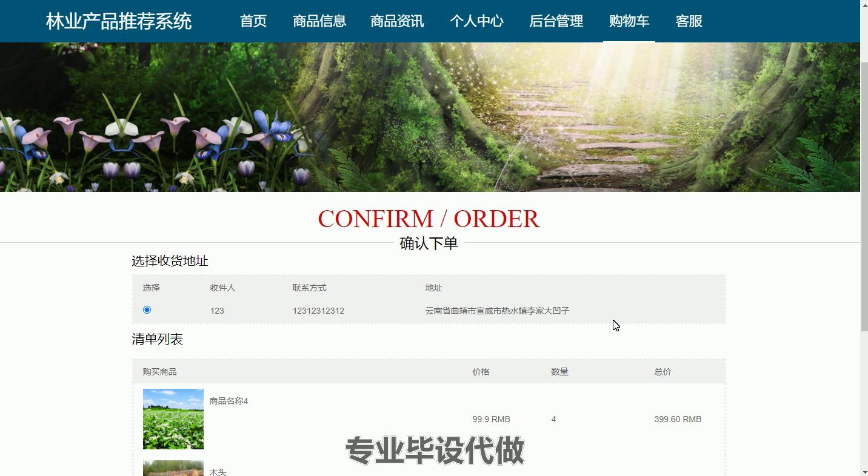Click the address 云南省曲靖市宣威市热水镇李家大凹子

[x=497, y=311]
